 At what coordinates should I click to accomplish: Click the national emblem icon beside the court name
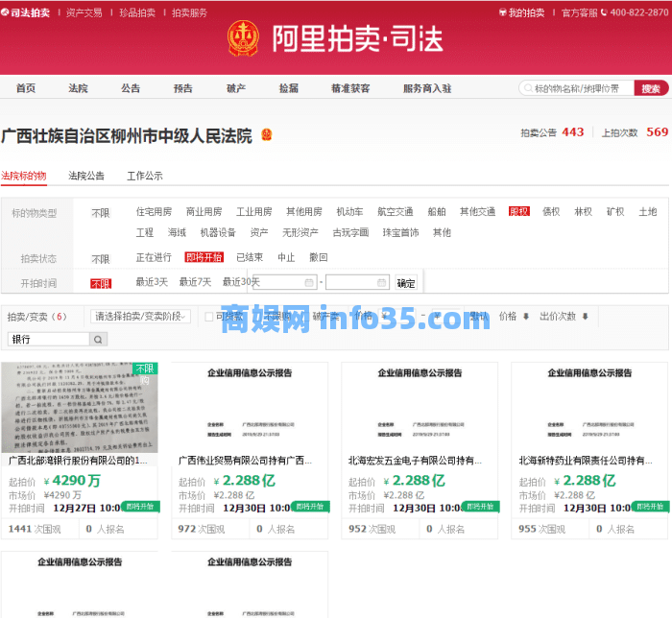pos(267,135)
